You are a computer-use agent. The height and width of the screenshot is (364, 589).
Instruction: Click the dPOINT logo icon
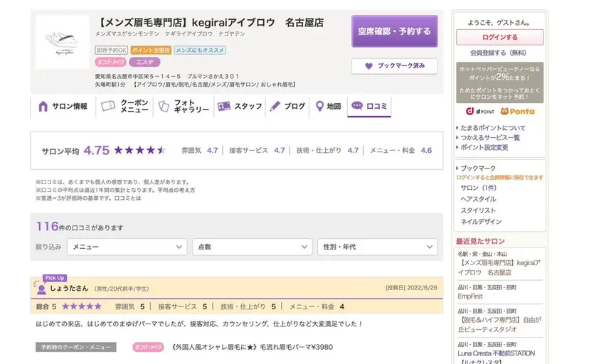pyautogui.click(x=479, y=112)
